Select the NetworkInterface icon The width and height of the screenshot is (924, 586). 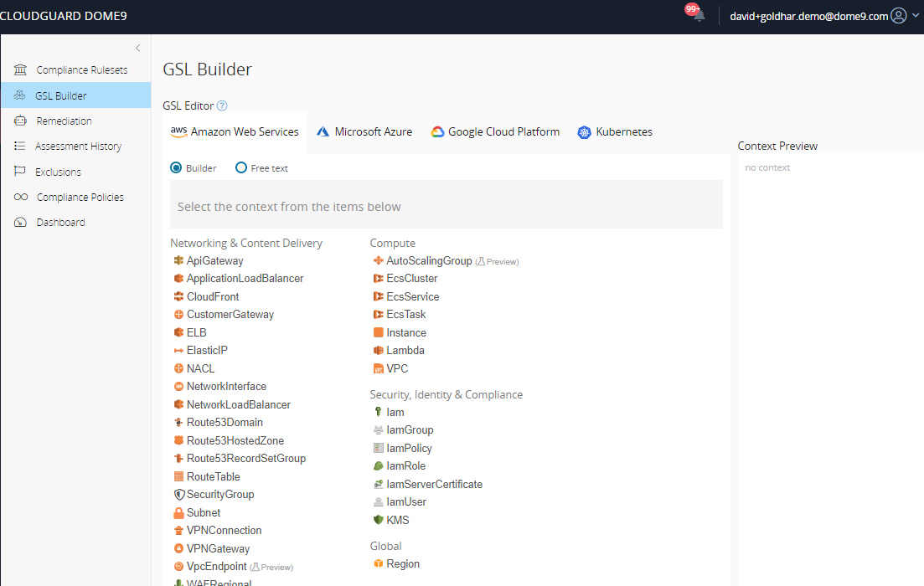(x=178, y=387)
